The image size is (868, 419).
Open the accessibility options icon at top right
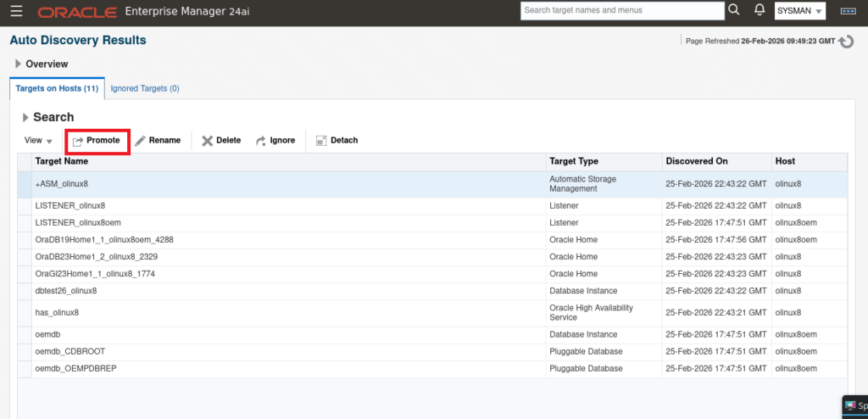pyautogui.click(x=847, y=12)
